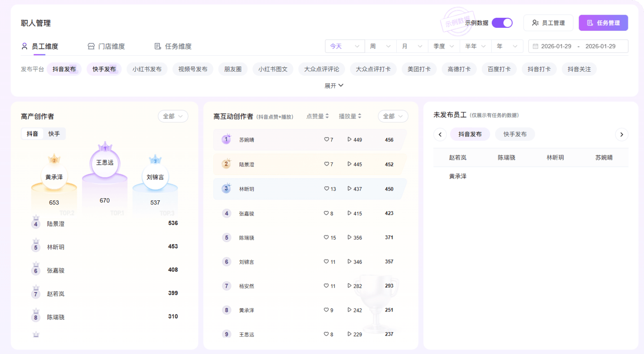Open the 全部 dropdown in 高产创作者 panel
Screen dimensions: 644x354
(173, 116)
